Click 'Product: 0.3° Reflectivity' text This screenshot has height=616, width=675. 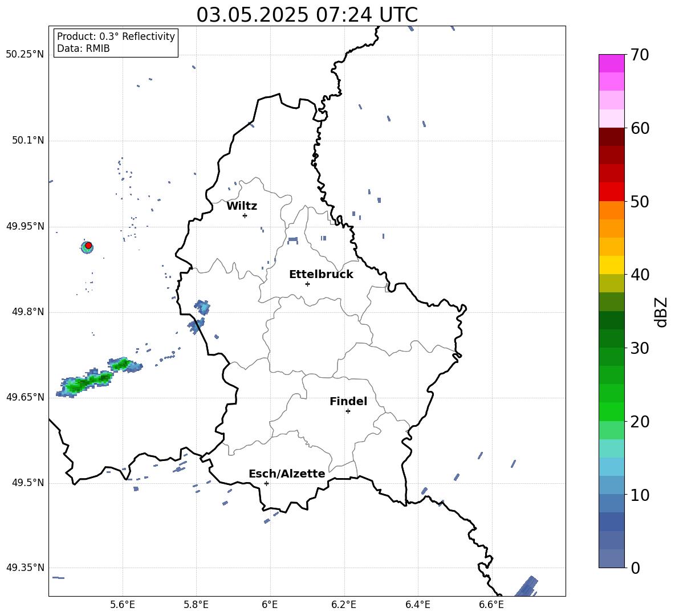tap(116, 36)
